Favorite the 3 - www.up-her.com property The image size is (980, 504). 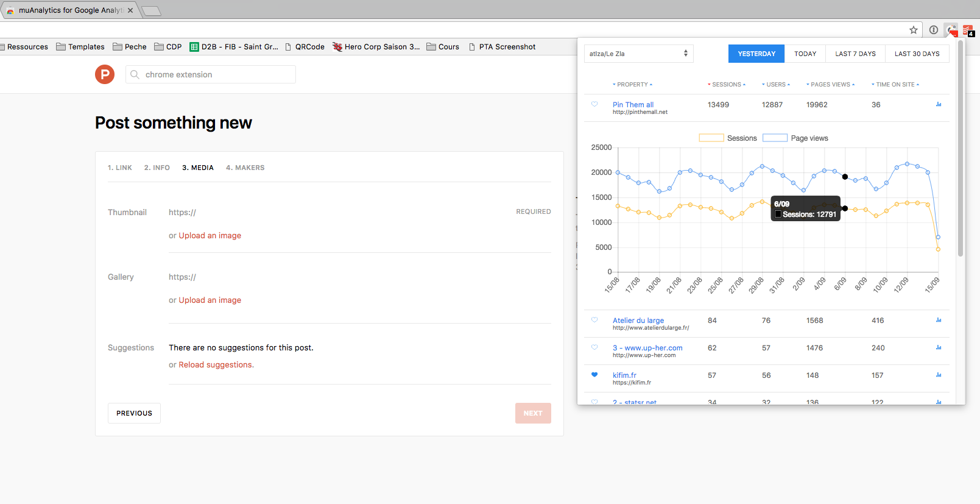pyautogui.click(x=594, y=347)
